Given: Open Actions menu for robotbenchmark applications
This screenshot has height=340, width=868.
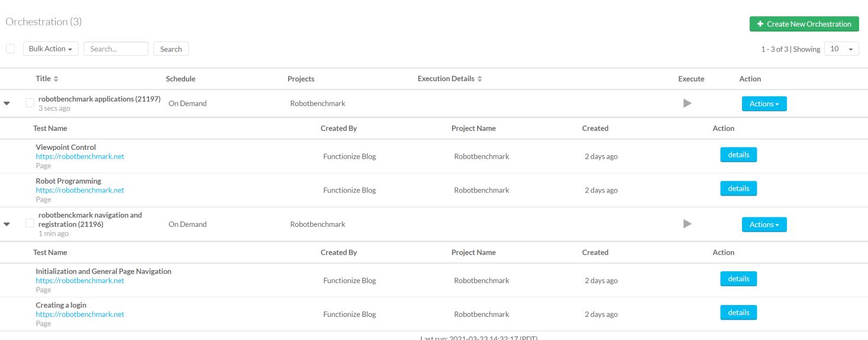Looking at the screenshot, I should coord(764,104).
